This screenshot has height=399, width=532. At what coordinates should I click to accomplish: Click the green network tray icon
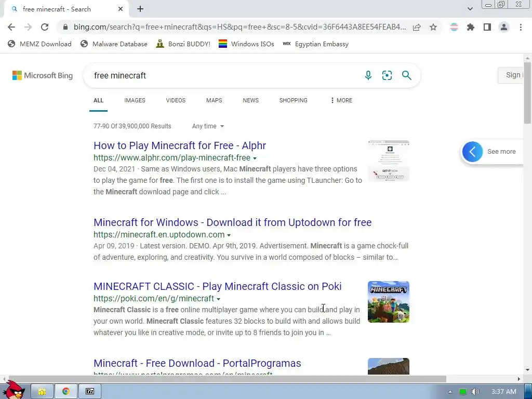(463, 392)
